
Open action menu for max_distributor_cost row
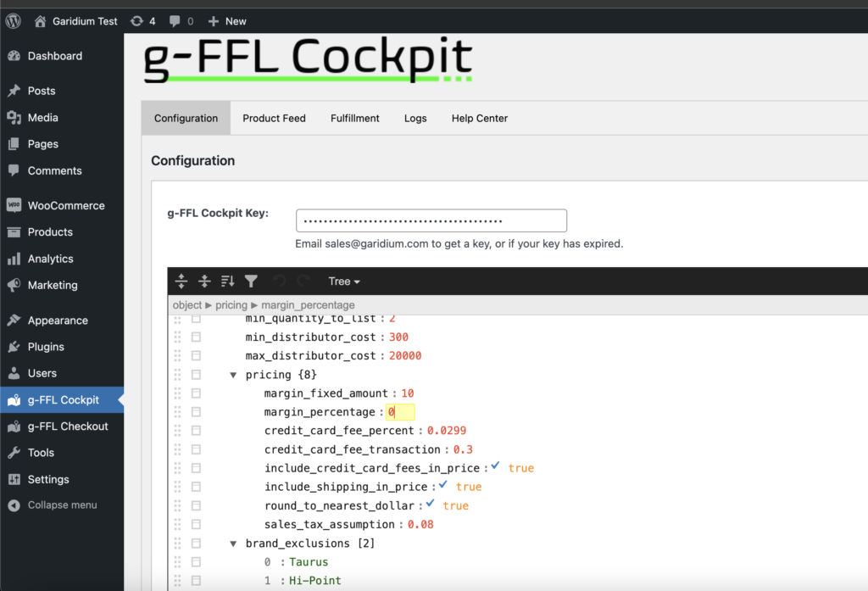(x=196, y=355)
